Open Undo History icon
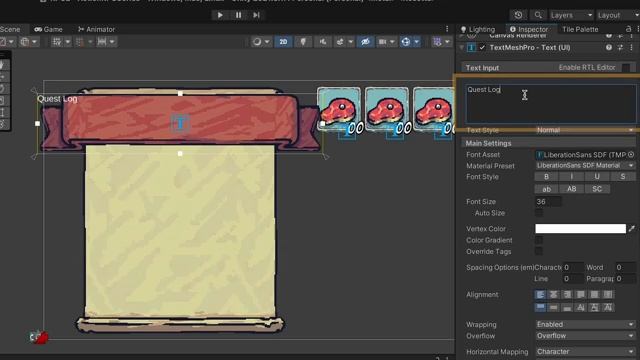This screenshot has width=640, height=360. coord(518,15)
